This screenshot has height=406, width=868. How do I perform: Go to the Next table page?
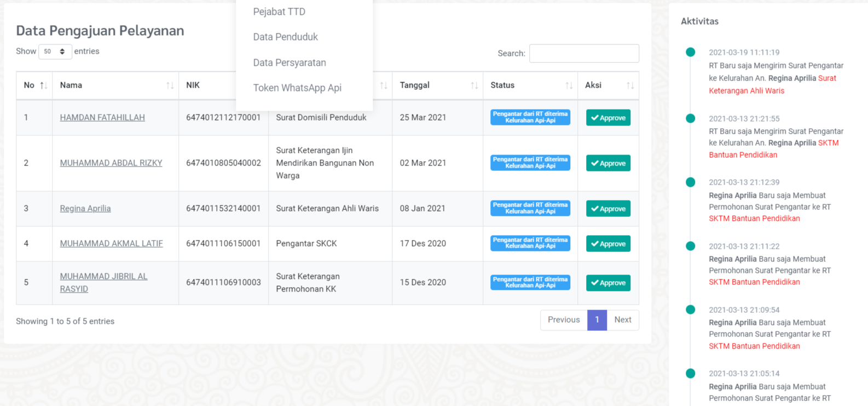click(623, 320)
